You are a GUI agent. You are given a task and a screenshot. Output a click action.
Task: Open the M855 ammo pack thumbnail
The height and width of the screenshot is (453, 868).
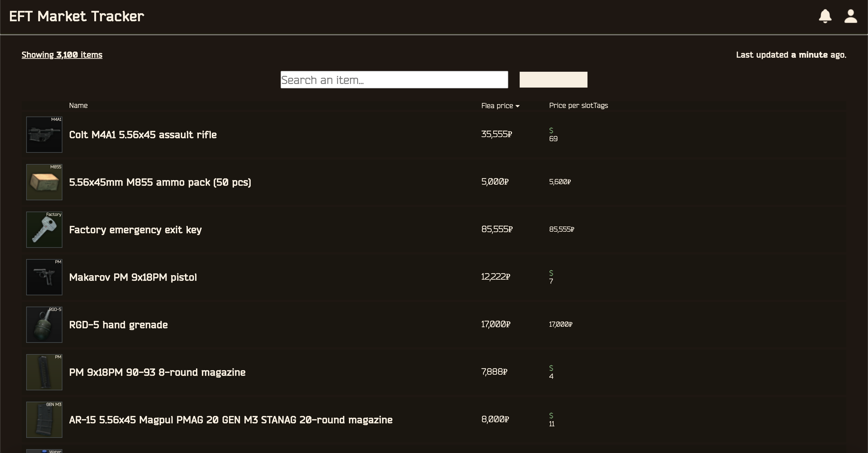pyautogui.click(x=44, y=182)
